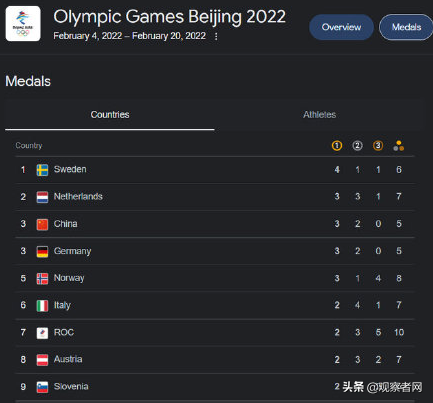Select the Germany country row
This screenshot has height=403, width=433.
(215, 251)
